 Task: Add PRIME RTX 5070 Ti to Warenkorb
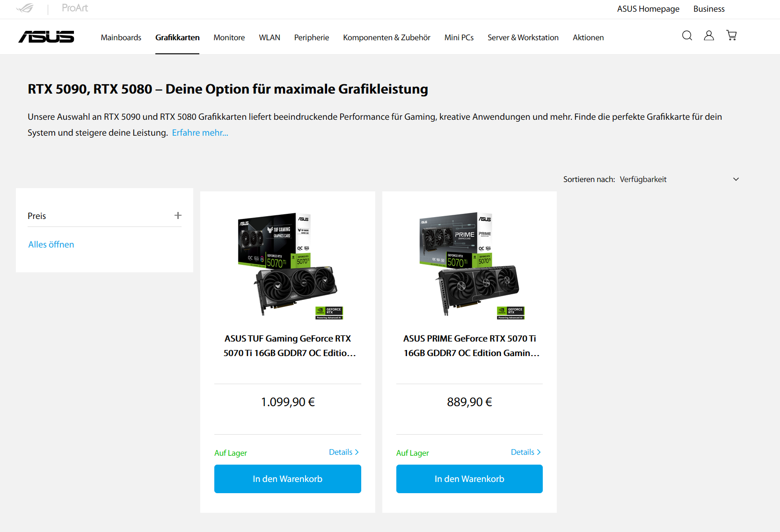[469, 479]
